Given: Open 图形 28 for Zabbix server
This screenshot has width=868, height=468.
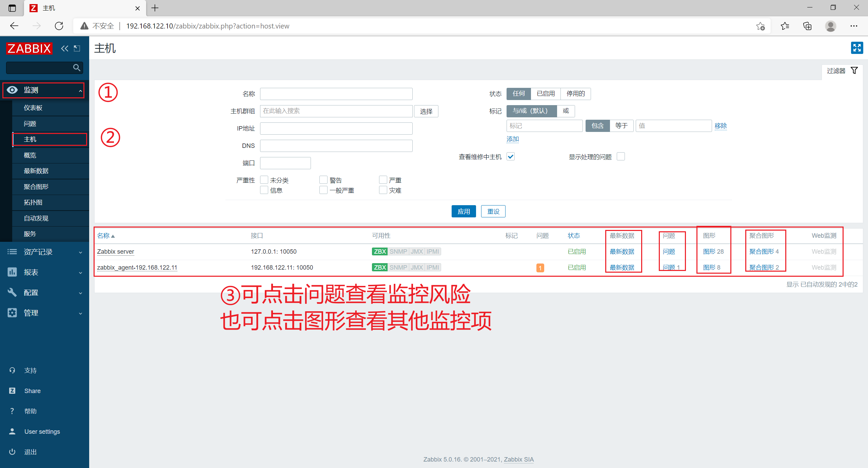Looking at the screenshot, I should click(713, 252).
